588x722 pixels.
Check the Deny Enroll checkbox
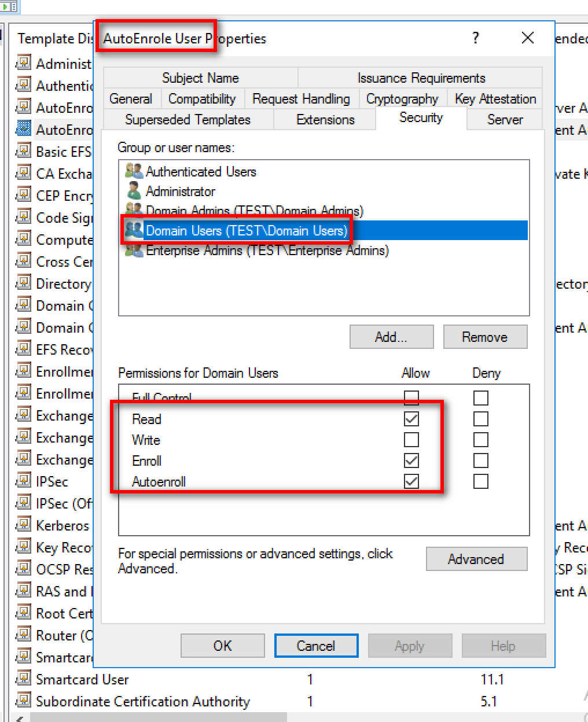pyautogui.click(x=480, y=461)
